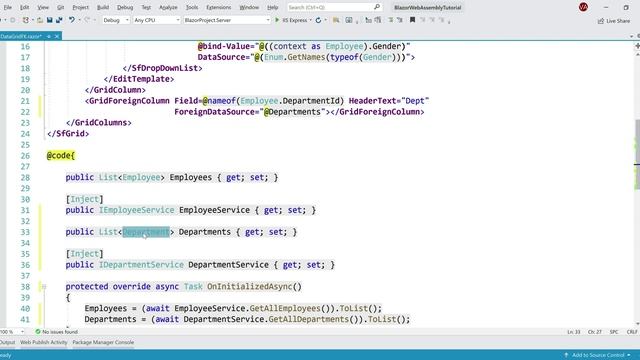Open the document list dropdown arrow

tap(631, 36)
